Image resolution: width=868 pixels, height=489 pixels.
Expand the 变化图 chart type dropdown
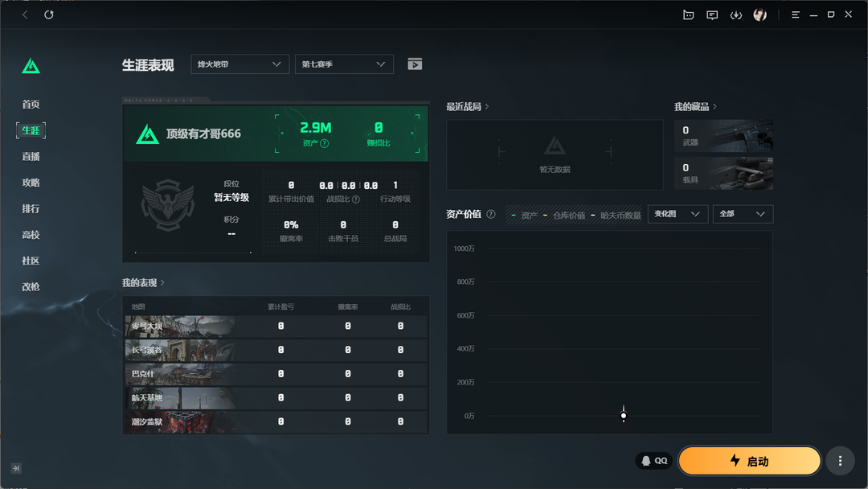677,214
